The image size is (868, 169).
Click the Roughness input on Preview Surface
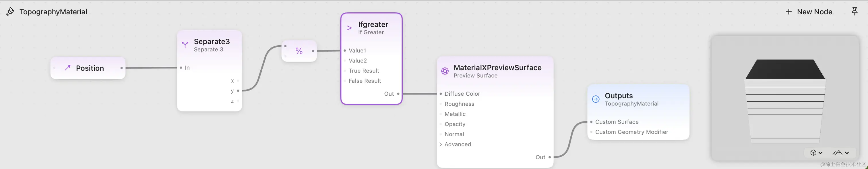tap(441, 104)
